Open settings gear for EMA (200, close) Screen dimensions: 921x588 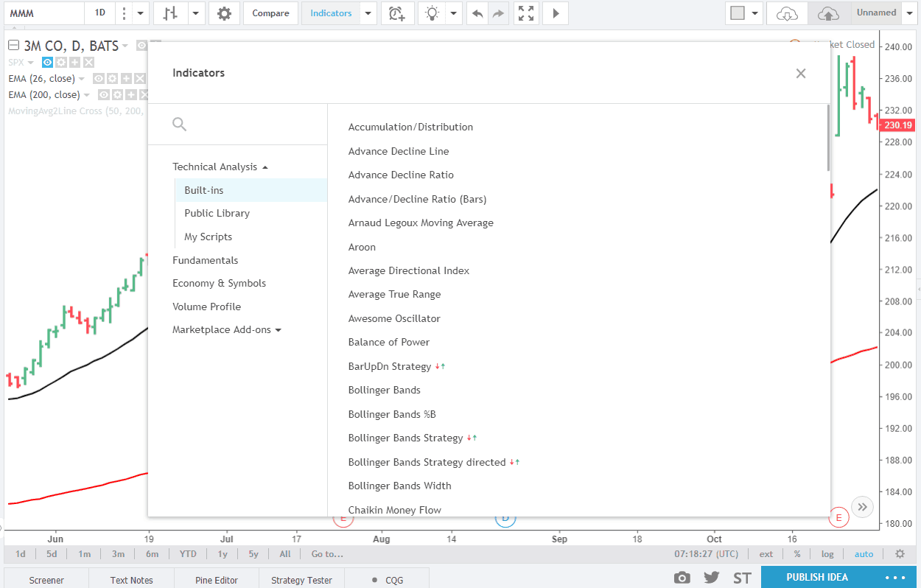[117, 95]
